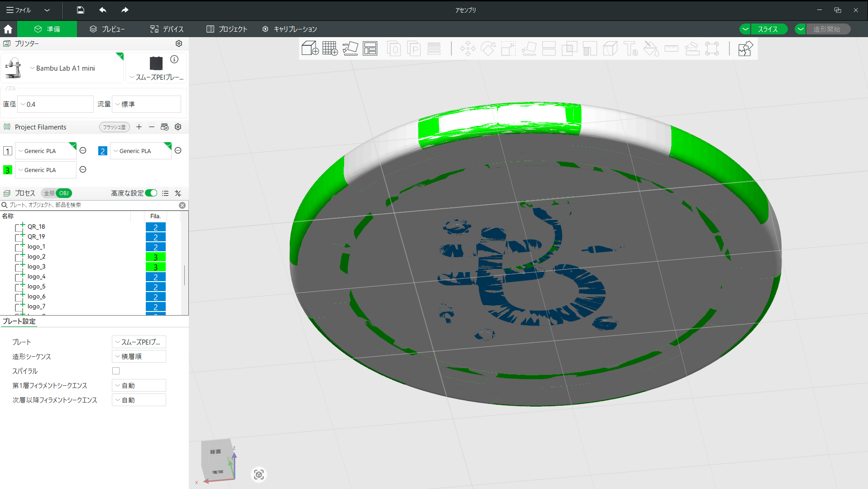Reset the 3D view with the camera icon
The height and width of the screenshot is (489, 868).
(x=259, y=475)
